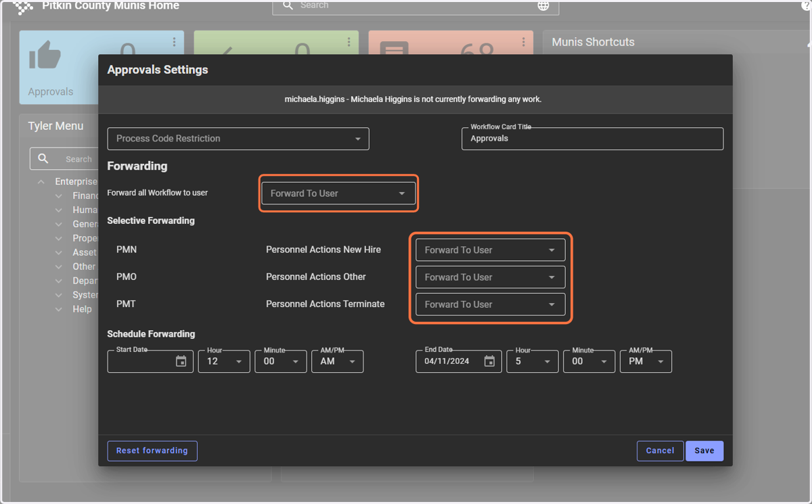Click the Personnel Actions New Hire label

pyautogui.click(x=323, y=250)
